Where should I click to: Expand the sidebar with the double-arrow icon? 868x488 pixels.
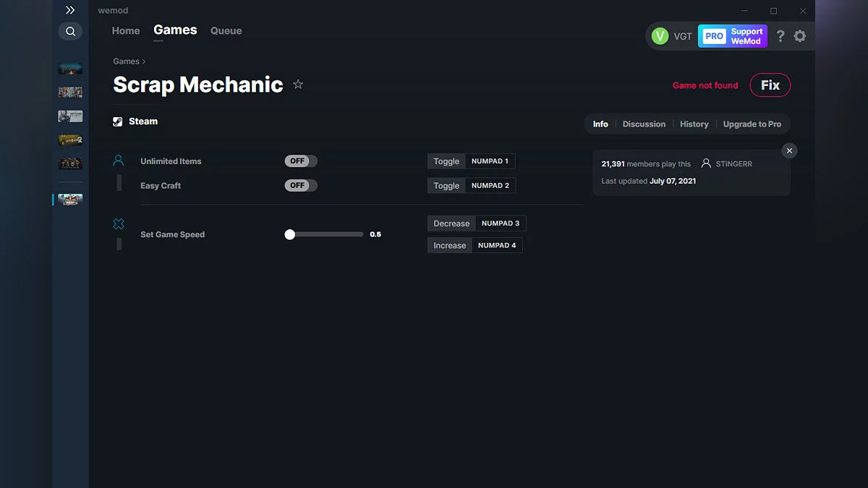(x=70, y=10)
